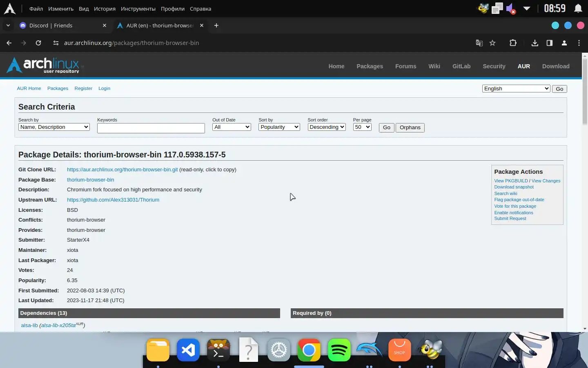Open Wiki in the top navigation
Viewport: 588px width, 368px height.
tap(434, 66)
